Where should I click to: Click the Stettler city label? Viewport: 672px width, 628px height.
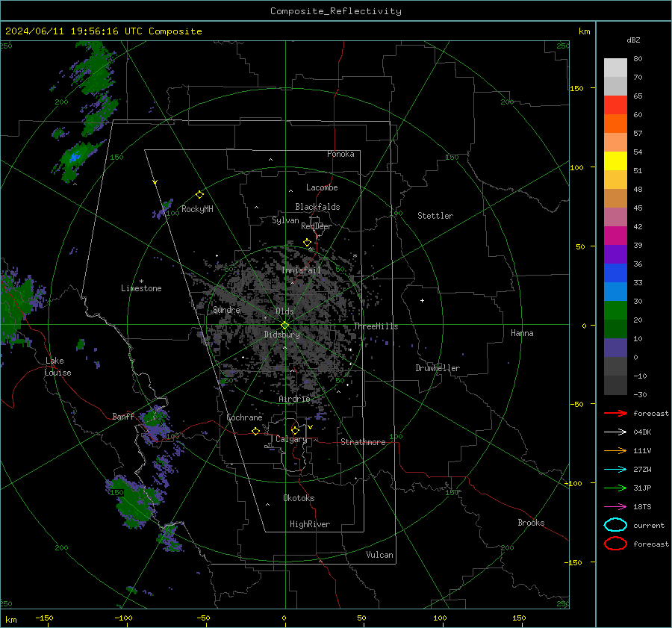point(435,216)
